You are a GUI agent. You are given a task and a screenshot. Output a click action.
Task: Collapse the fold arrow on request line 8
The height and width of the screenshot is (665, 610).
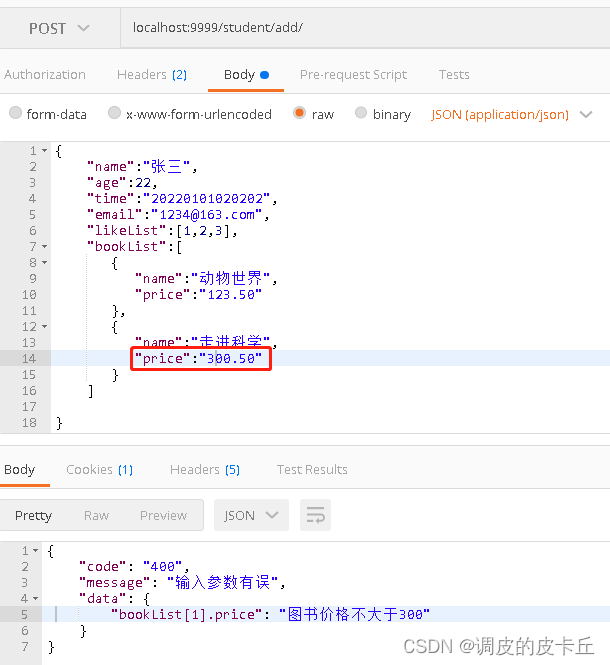45,263
